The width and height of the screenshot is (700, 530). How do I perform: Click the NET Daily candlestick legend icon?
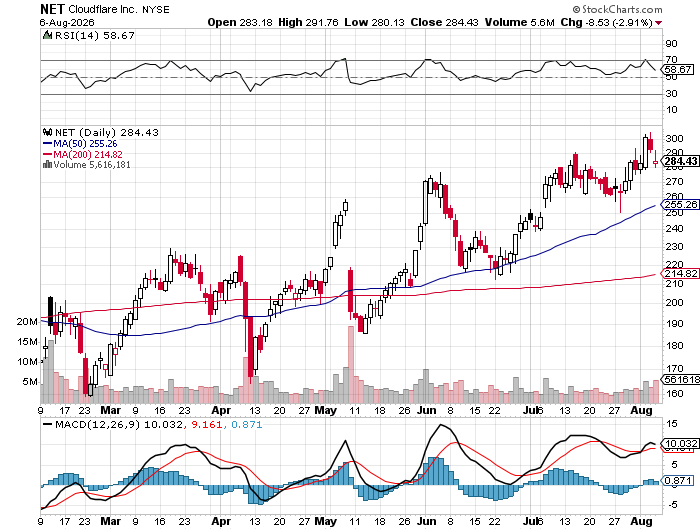tap(47, 132)
